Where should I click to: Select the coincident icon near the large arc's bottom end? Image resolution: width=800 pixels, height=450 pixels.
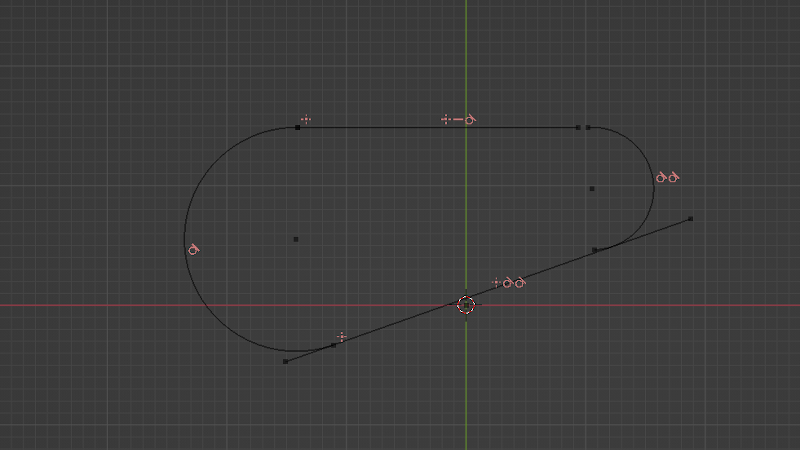point(342,337)
